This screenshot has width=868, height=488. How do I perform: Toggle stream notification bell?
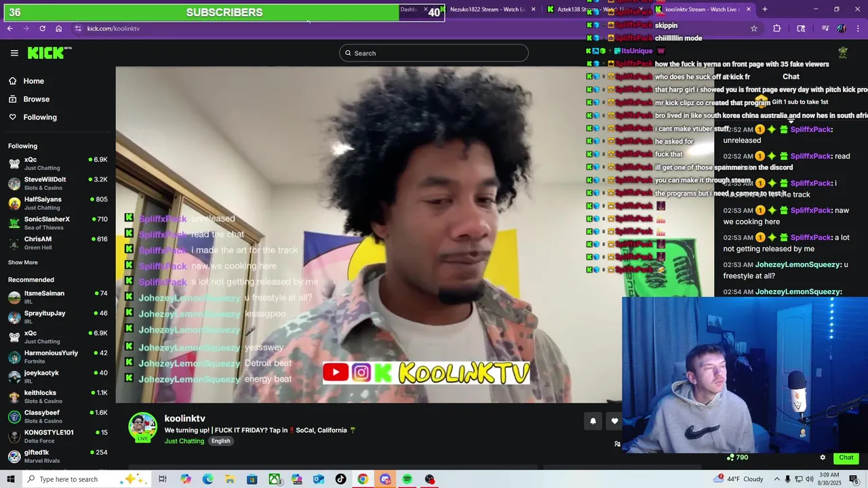[593, 421]
